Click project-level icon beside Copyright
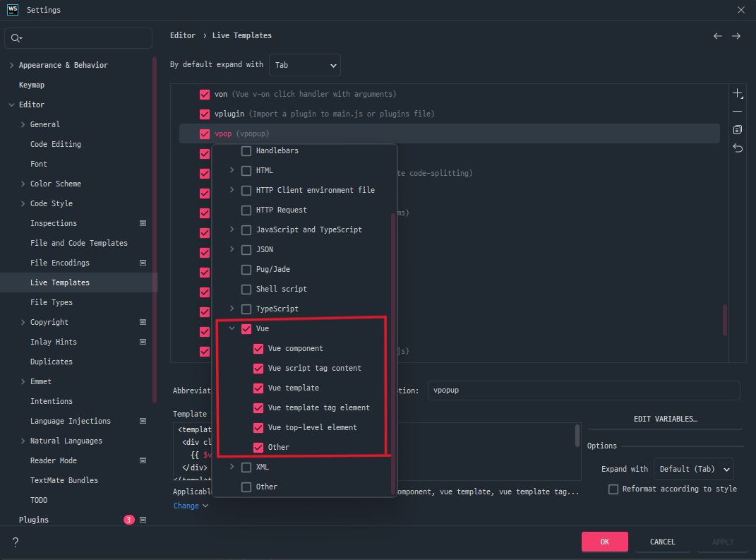Image resolution: width=756 pixels, height=560 pixels. [x=143, y=322]
